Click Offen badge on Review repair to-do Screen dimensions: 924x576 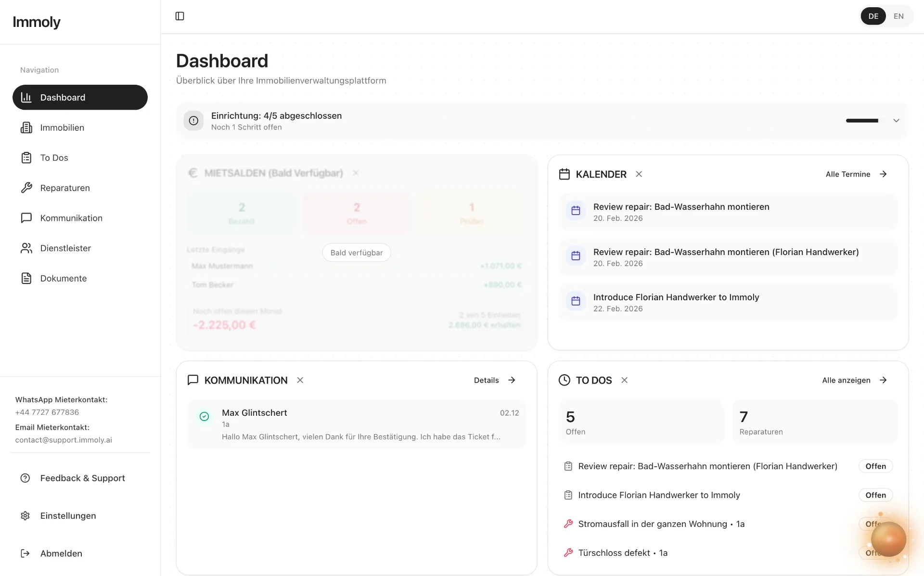point(875,466)
